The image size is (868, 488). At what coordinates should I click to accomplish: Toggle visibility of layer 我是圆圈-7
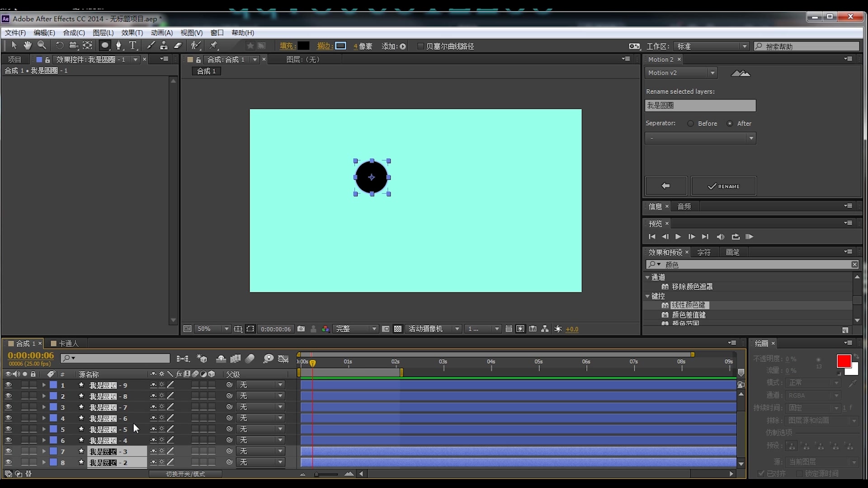[x=8, y=407]
